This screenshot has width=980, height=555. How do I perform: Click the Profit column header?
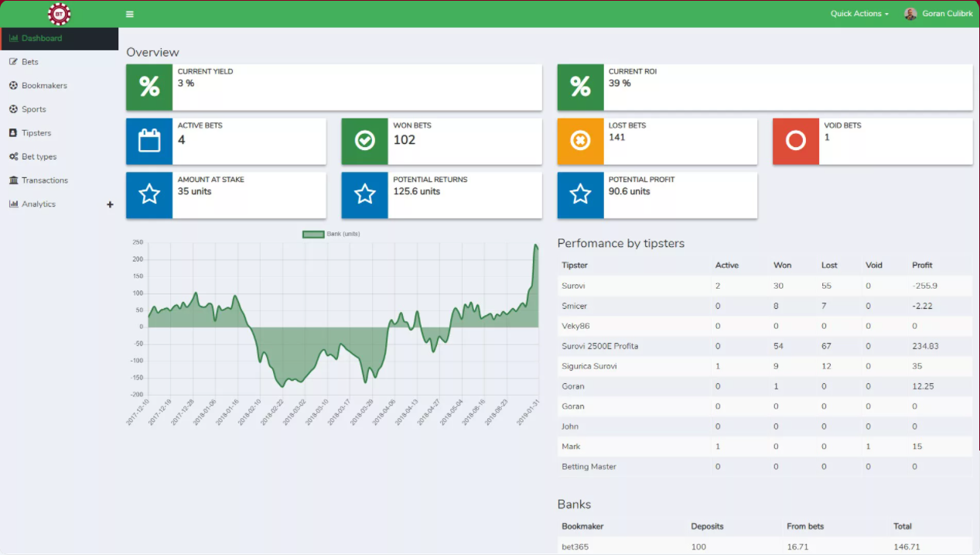[922, 266]
